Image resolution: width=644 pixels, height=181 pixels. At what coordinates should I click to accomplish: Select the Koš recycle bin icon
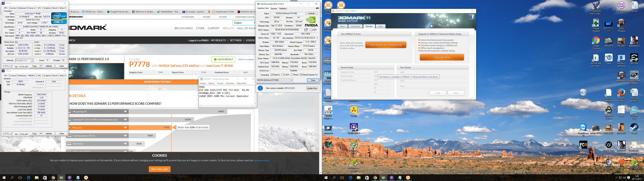[x=583, y=94]
